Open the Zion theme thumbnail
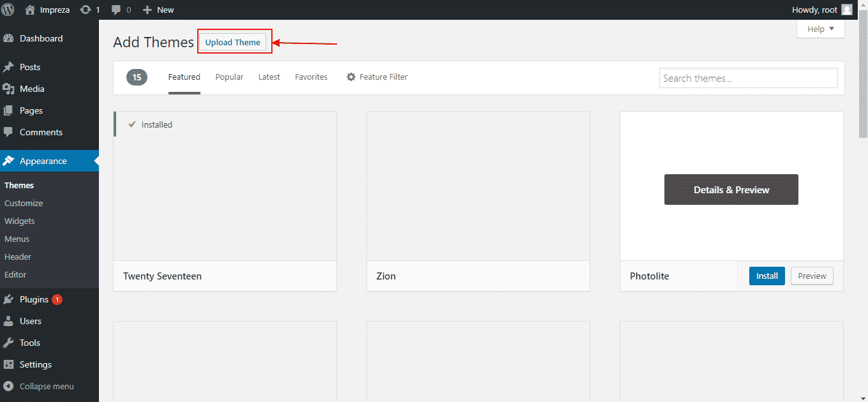The width and height of the screenshot is (868, 402). click(x=478, y=186)
